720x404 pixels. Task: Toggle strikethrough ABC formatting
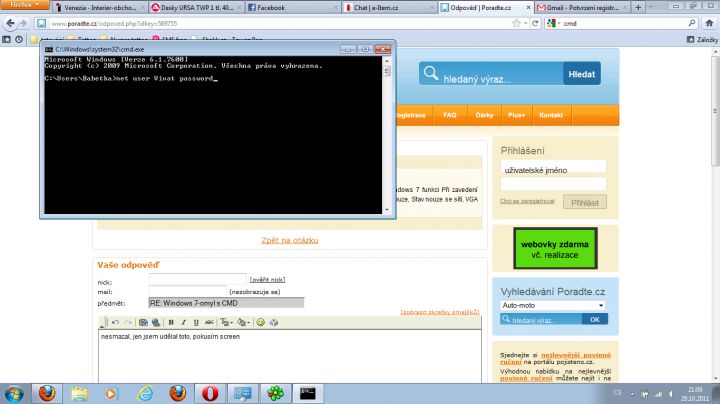(209, 322)
